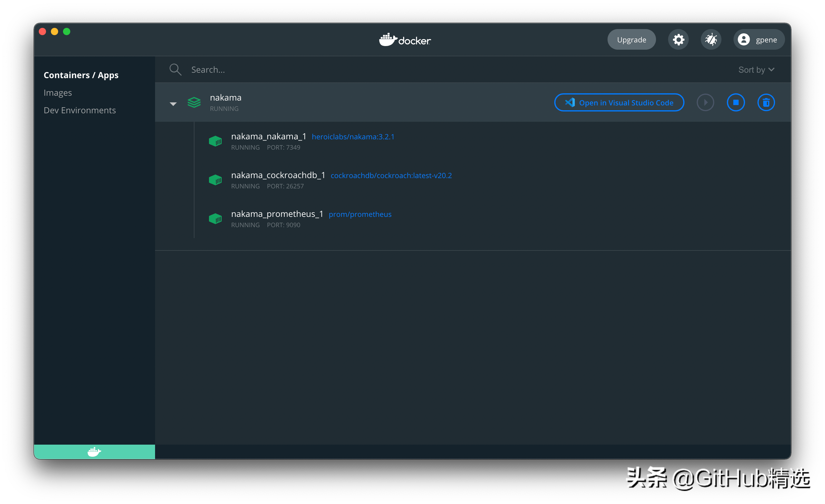Open the cockroachdb/cockroach:latest-v20.2 image link

[391, 175]
